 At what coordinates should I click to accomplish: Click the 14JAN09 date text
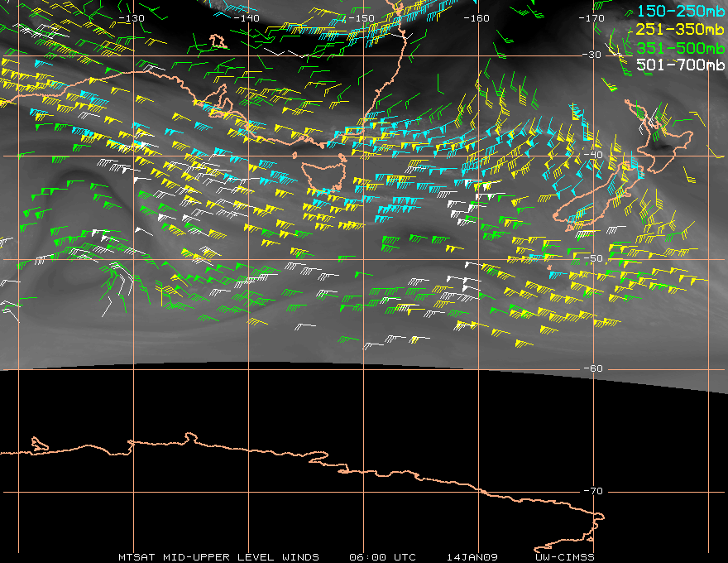(x=472, y=557)
